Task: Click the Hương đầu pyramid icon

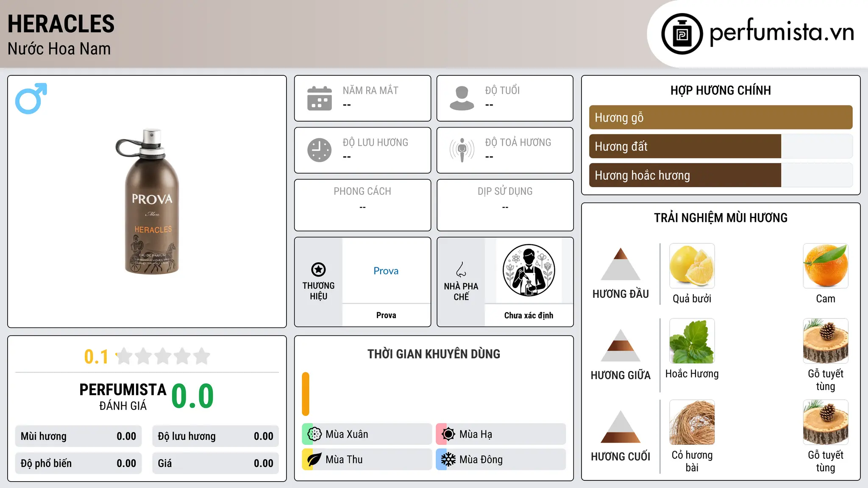Action: (620, 264)
